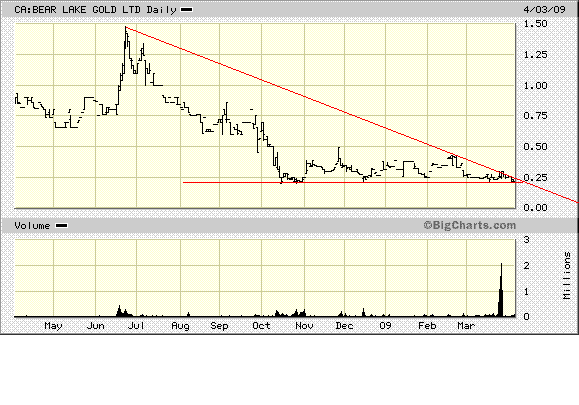This screenshot has width=579, height=405.
Task: Click the 0.75 price axis label
Action: pos(535,116)
